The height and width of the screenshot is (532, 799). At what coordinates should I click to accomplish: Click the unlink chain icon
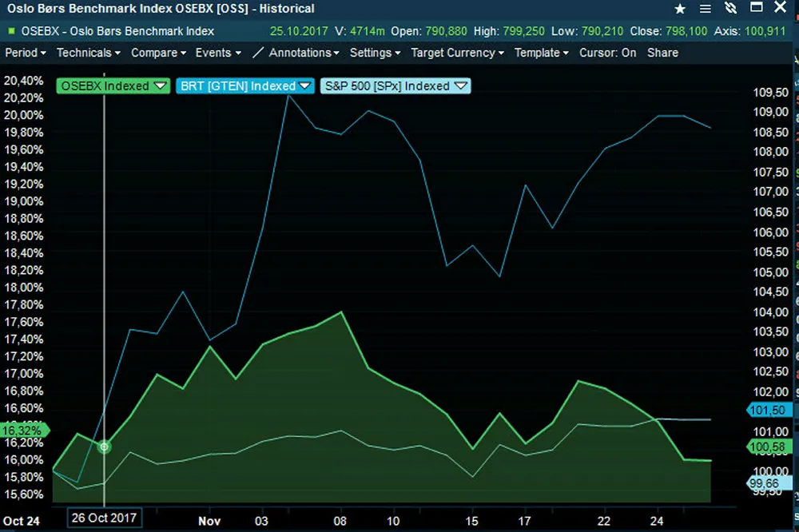(x=729, y=9)
